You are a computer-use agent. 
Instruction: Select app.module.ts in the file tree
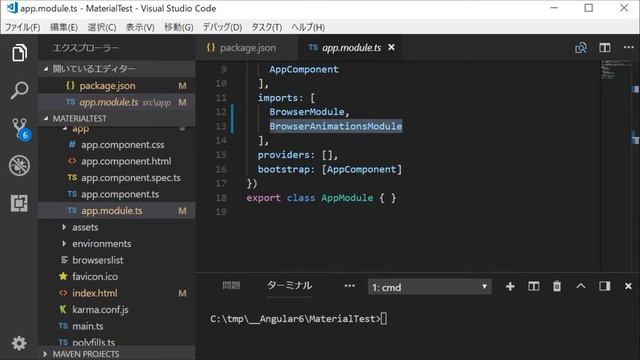(x=117, y=211)
